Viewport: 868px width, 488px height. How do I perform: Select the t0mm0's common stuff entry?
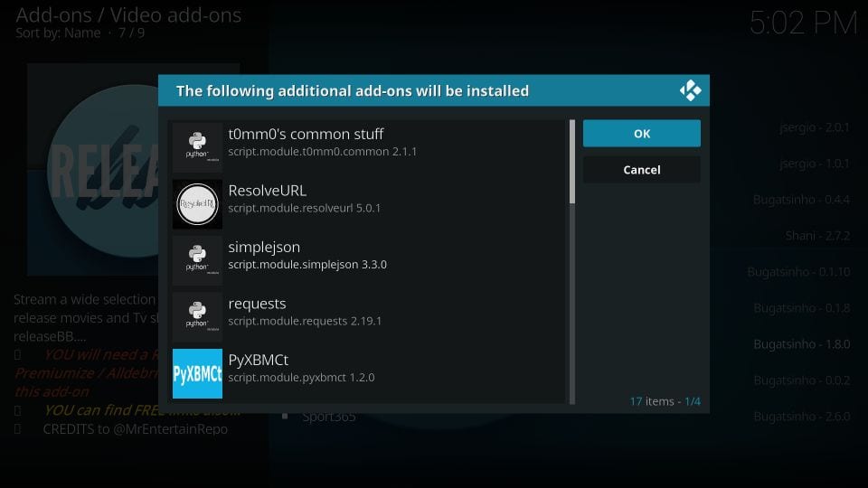[x=368, y=147]
